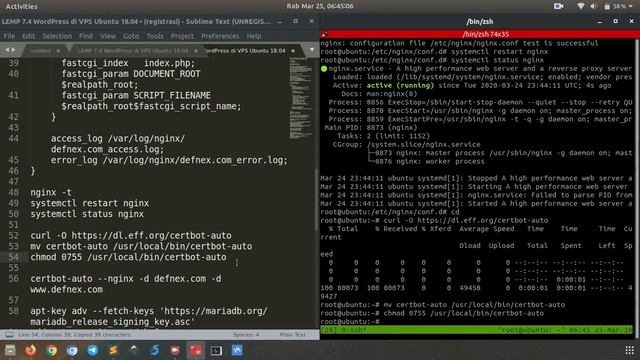Image resolution: width=640 pixels, height=360 pixels.
Task: Click the battery icon in top bar
Action: [607, 6]
